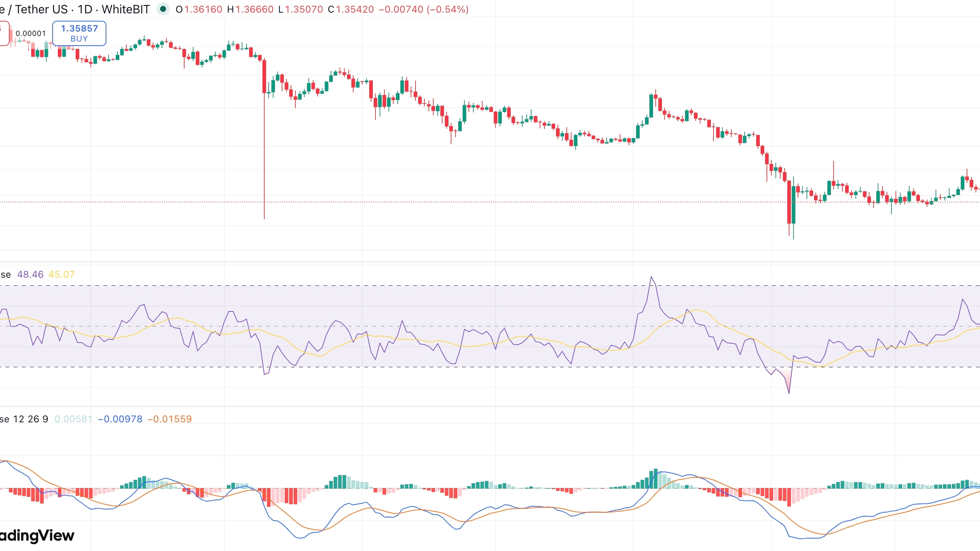
Task: Click the red sell button at left edge
Action: point(3,33)
